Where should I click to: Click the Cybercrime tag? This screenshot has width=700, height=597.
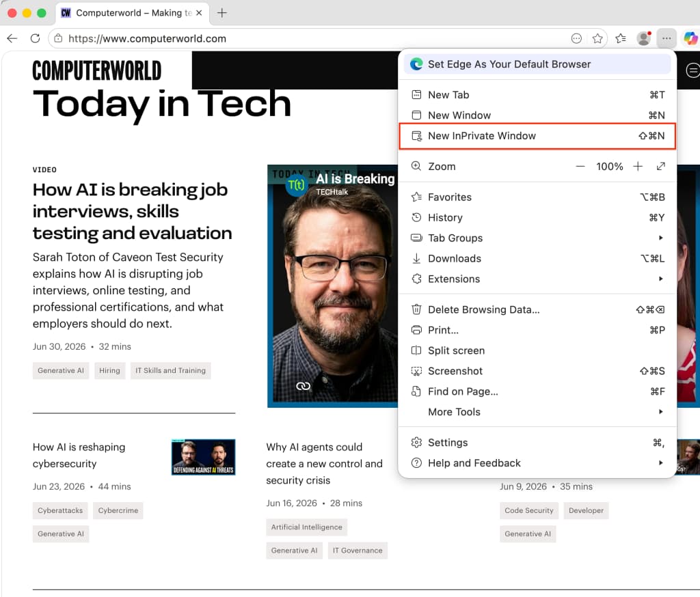(x=118, y=510)
